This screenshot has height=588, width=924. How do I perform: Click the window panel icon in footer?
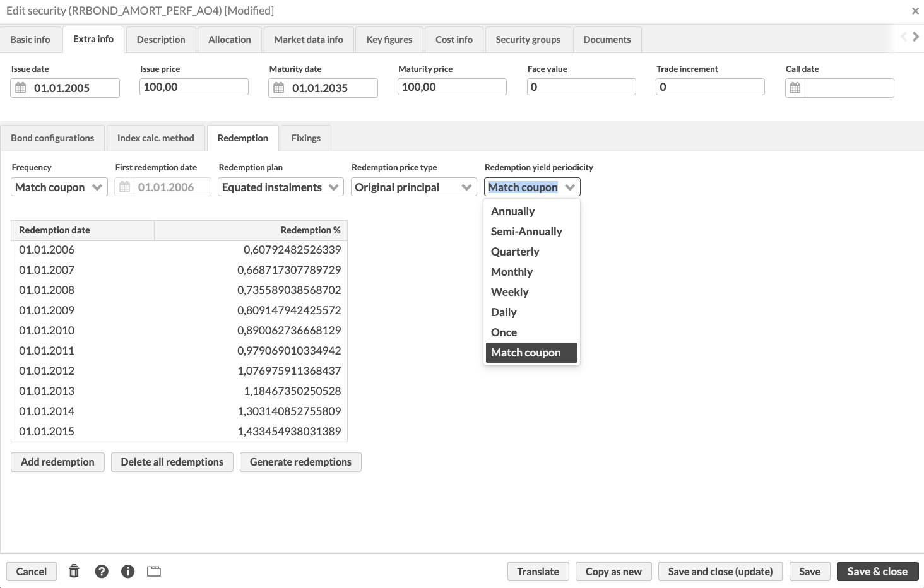(154, 571)
